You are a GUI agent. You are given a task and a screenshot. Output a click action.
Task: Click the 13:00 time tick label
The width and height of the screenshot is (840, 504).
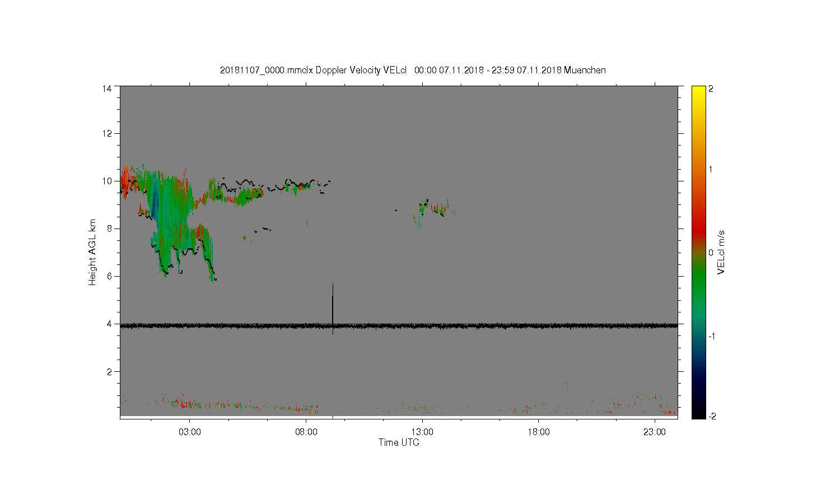point(422,432)
